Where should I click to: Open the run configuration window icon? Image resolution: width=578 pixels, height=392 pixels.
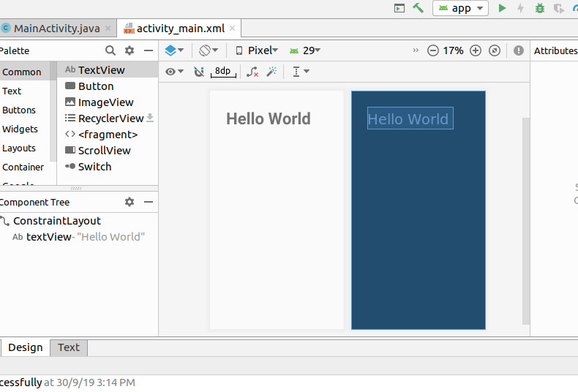(399, 8)
